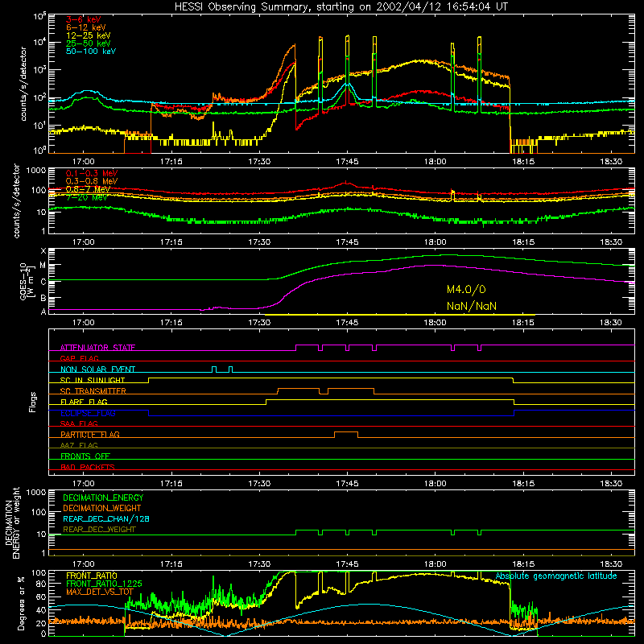This screenshot has height=644, width=644.
Task: Click the HESSI Observing Summary title
Action: point(341,7)
